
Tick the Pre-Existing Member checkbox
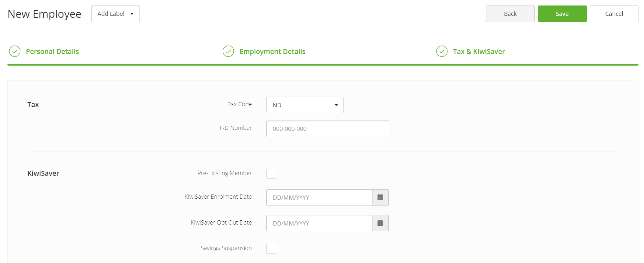271,174
